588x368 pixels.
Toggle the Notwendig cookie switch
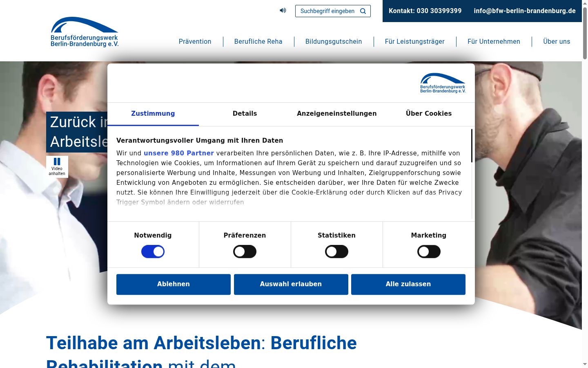[153, 252]
